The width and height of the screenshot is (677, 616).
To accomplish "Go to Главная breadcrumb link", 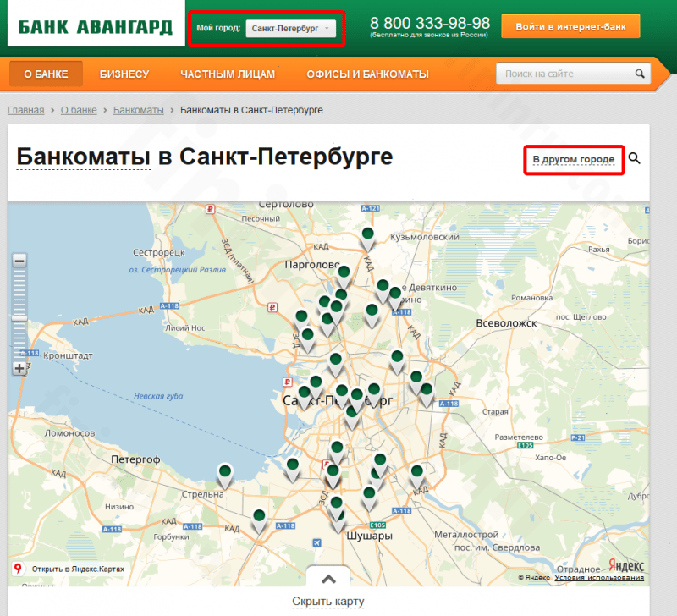I will (26, 110).
